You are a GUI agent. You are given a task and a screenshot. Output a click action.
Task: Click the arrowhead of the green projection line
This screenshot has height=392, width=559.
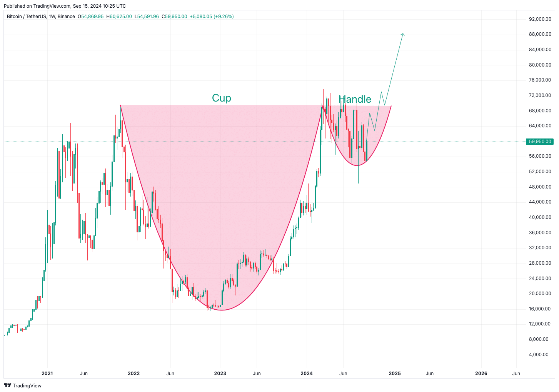[x=403, y=35]
